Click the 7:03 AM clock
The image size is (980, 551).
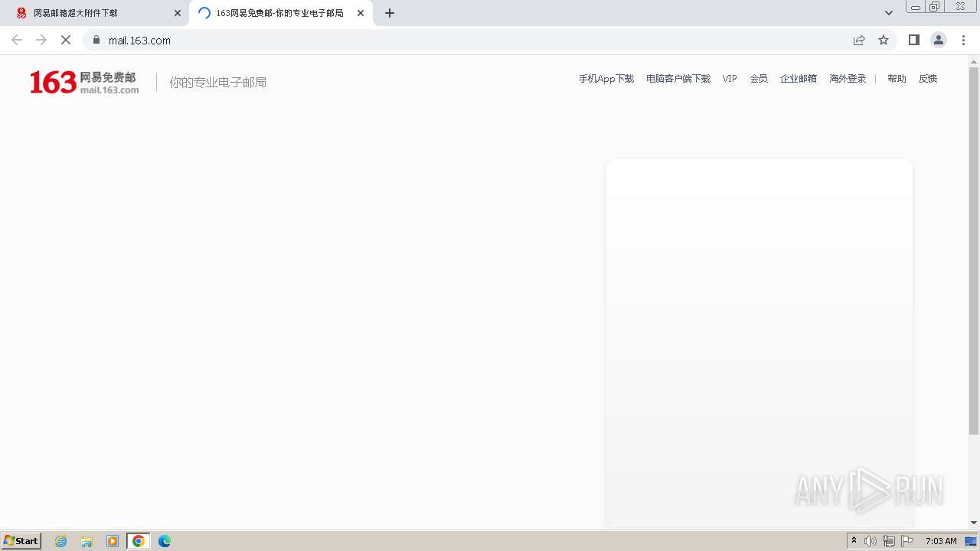coord(941,541)
